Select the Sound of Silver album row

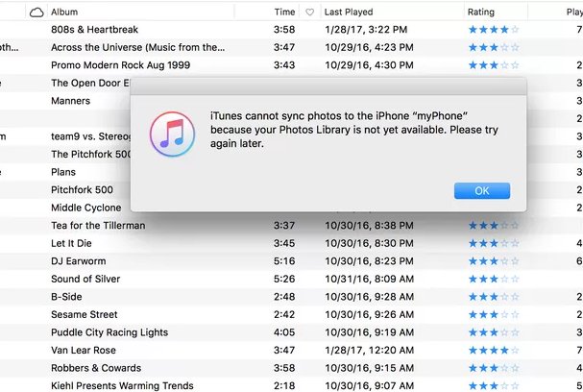[x=292, y=279]
